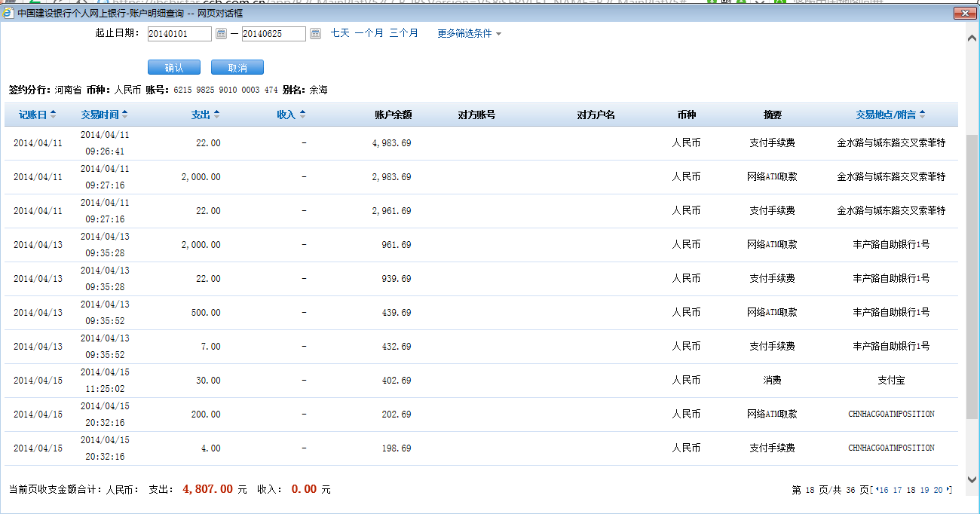Jump to page 16 of results
The height and width of the screenshot is (514, 980).
tap(884, 490)
